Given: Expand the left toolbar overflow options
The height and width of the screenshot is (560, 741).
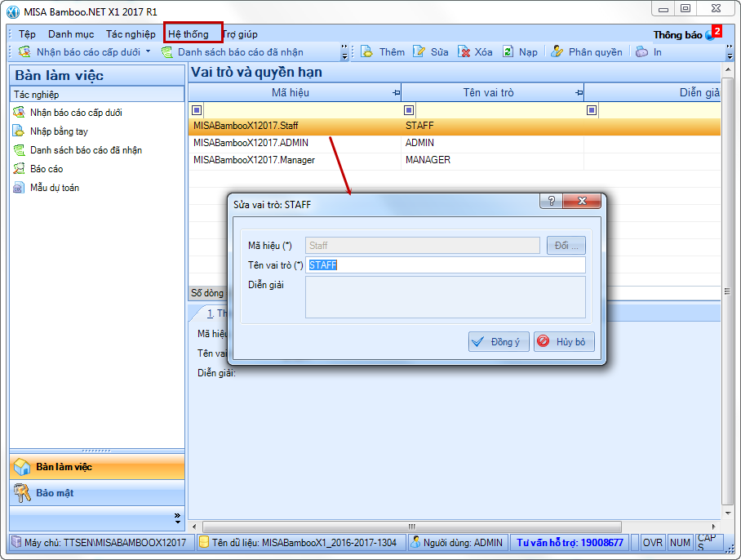Looking at the screenshot, I should 344,52.
